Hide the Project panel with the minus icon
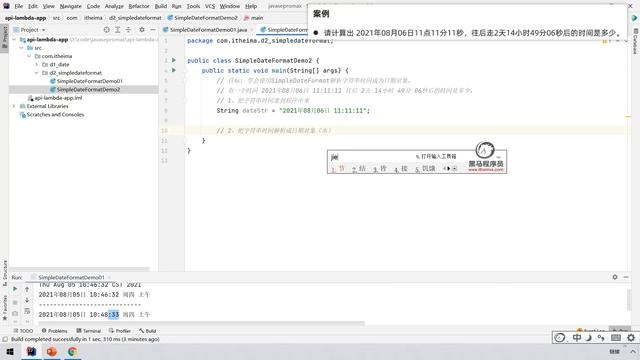 (x=153, y=30)
